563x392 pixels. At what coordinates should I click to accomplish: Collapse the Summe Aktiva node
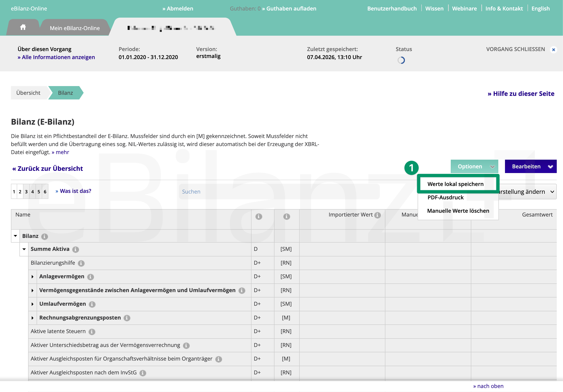point(24,249)
